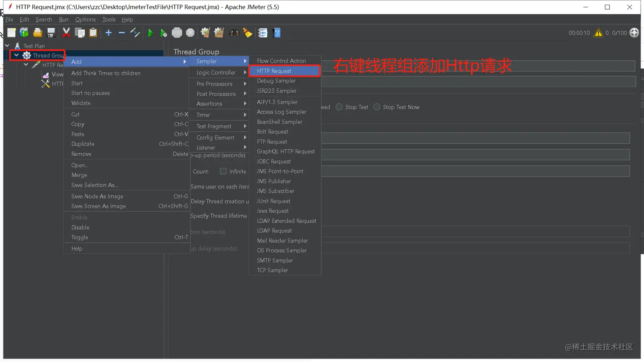The image size is (644, 362).
Task: Click the green Start arrow in the toolbar
Action: (150, 33)
